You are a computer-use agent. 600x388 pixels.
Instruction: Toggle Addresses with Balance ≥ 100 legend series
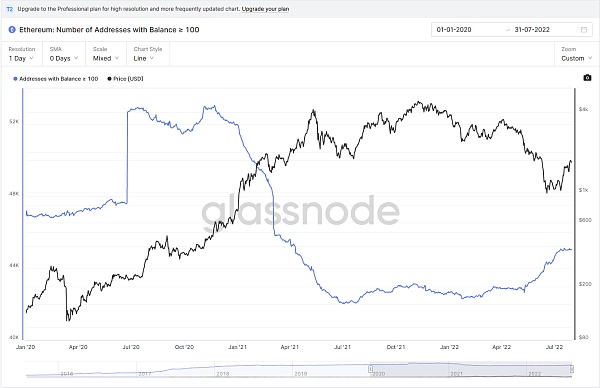coord(55,79)
